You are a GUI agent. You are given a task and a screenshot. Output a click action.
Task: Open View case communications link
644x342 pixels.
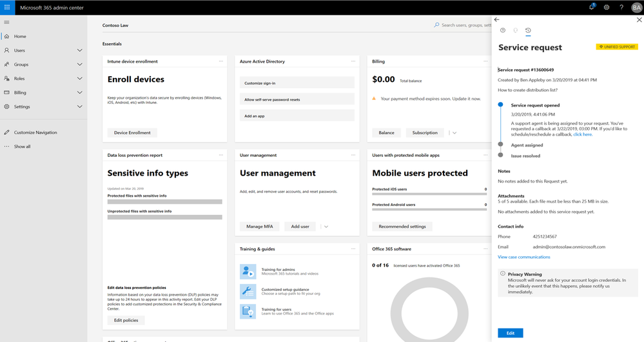[524, 257]
